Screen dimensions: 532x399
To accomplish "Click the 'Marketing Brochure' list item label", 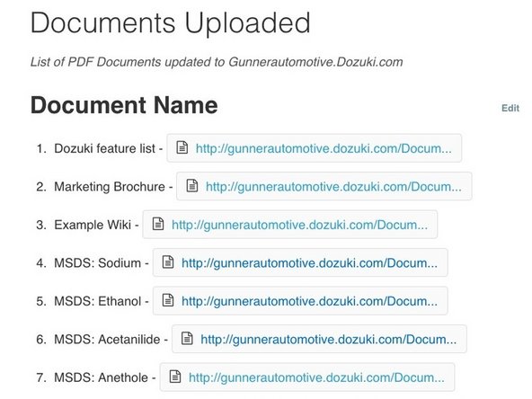I will pos(110,187).
